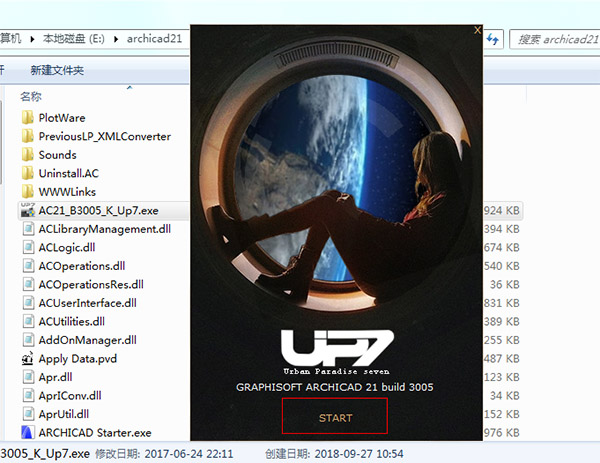Select the Apply Data.pvd file icon
The image size is (600, 463).
(x=28, y=359)
